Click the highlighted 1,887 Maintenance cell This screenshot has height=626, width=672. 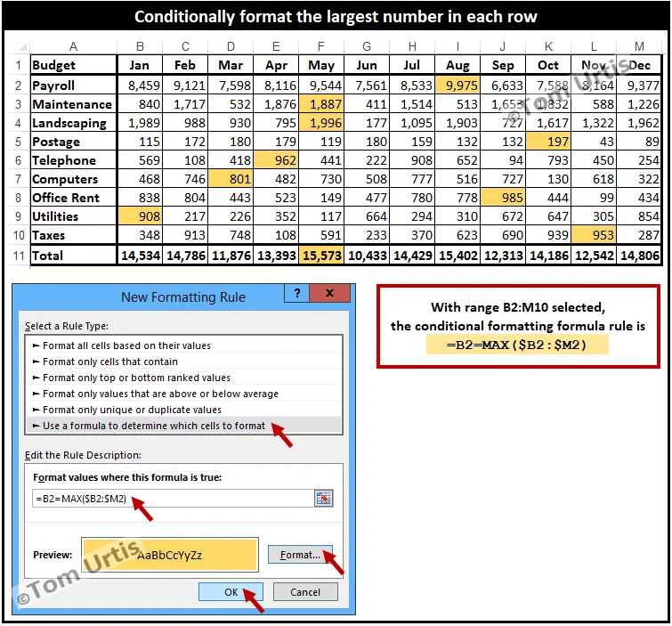tap(321, 104)
